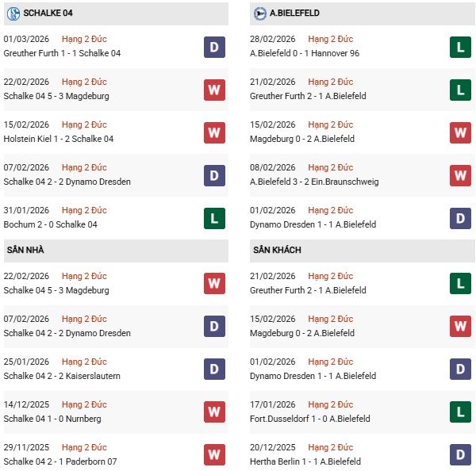Click the W badge for Schalke 04 1-0 Nurnberg
Image resolution: width=476 pixels, height=471 pixels.
click(x=214, y=412)
